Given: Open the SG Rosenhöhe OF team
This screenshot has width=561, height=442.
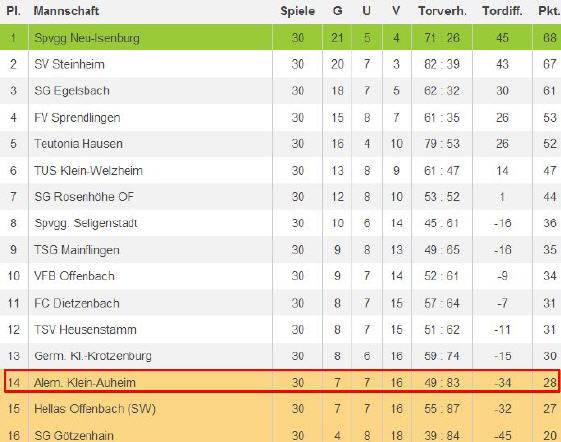Looking at the screenshot, I should tap(84, 196).
